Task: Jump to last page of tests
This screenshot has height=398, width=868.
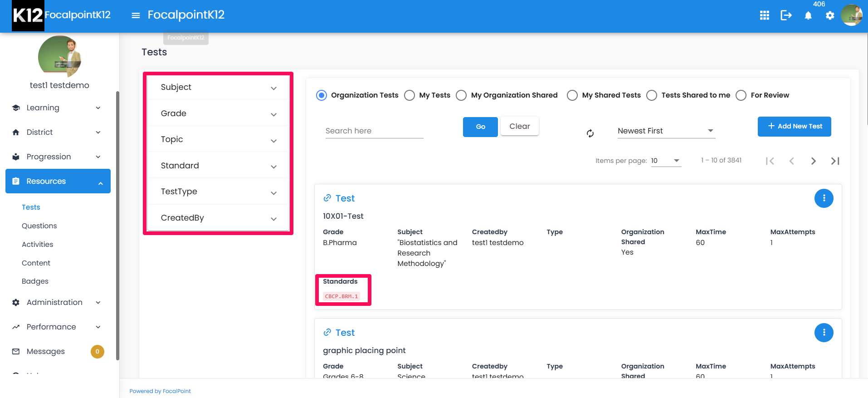Action: point(835,161)
